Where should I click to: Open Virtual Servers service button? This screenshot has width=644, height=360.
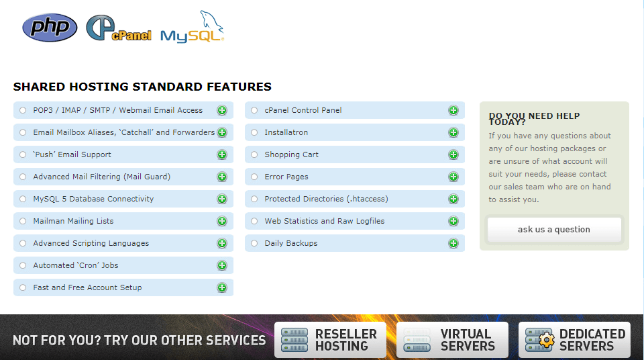coord(452,340)
